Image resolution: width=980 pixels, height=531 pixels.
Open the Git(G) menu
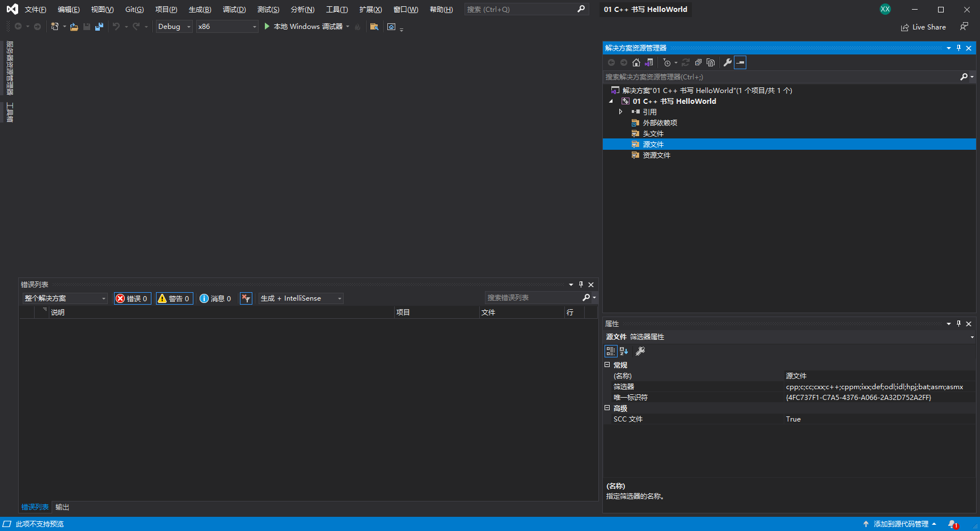click(134, 10)
